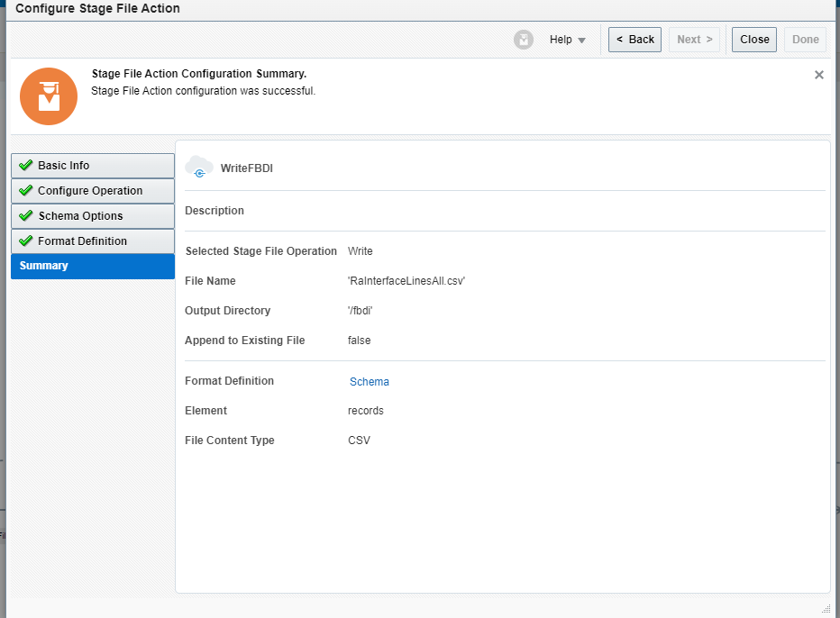Viewport: 840px width, 618px height.
Task: Open the Schema link under Format Definition
Action: 369,381
